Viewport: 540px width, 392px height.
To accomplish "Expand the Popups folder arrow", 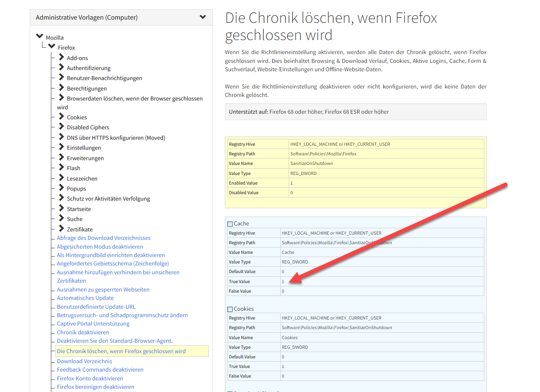I will tap(61, 188).
